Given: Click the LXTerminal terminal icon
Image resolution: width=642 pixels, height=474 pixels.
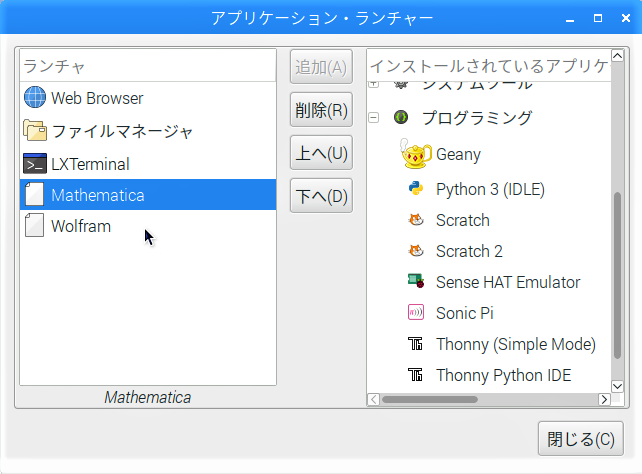Looking at the screenshot, I should point(35,164).
